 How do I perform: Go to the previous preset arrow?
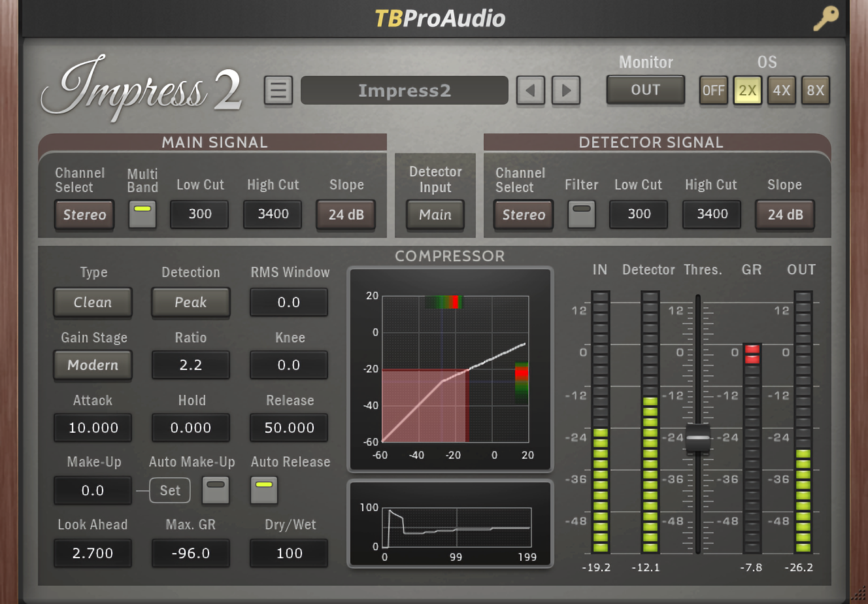pos(530,90)
